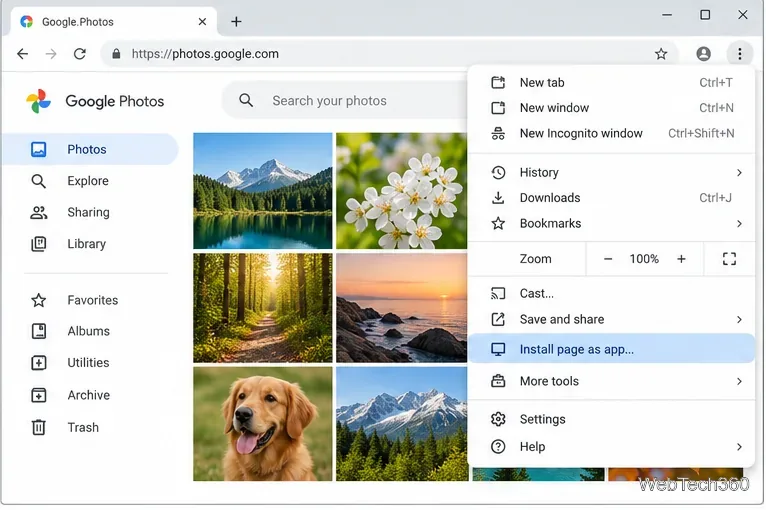Click the Google Photos pinwheel logo
The image size is (766, 510).
click(38, 101)
